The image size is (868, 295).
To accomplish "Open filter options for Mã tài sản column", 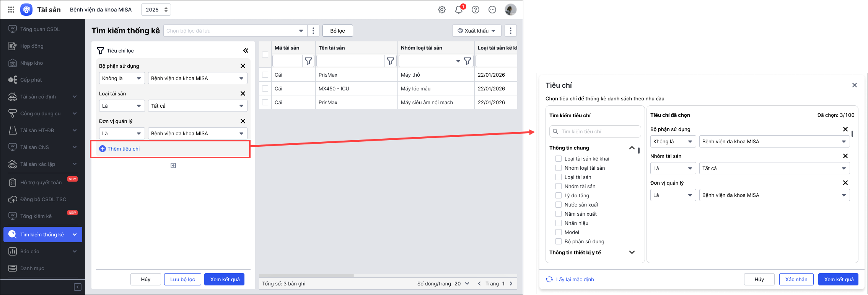I will 308,61.
